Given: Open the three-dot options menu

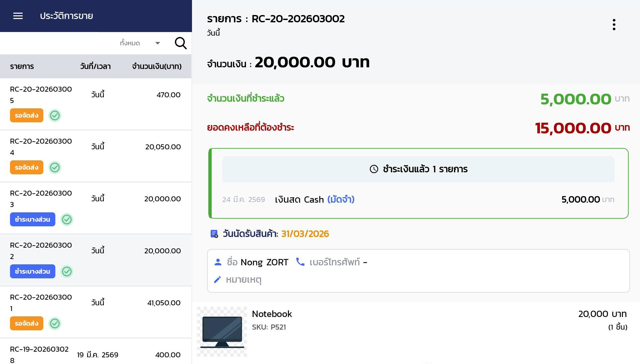Looking at the screenshot, I should pos(614,25).
